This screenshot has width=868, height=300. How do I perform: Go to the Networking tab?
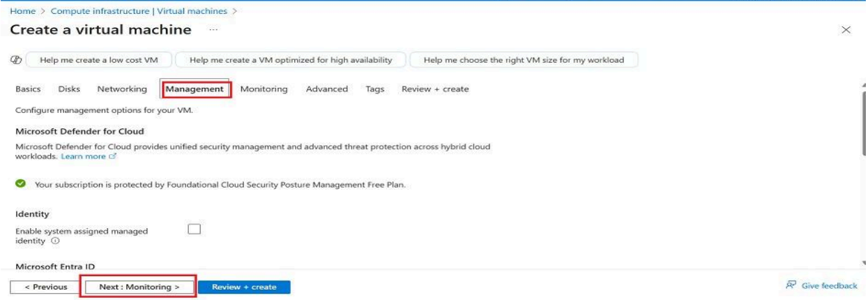(122, 89)
